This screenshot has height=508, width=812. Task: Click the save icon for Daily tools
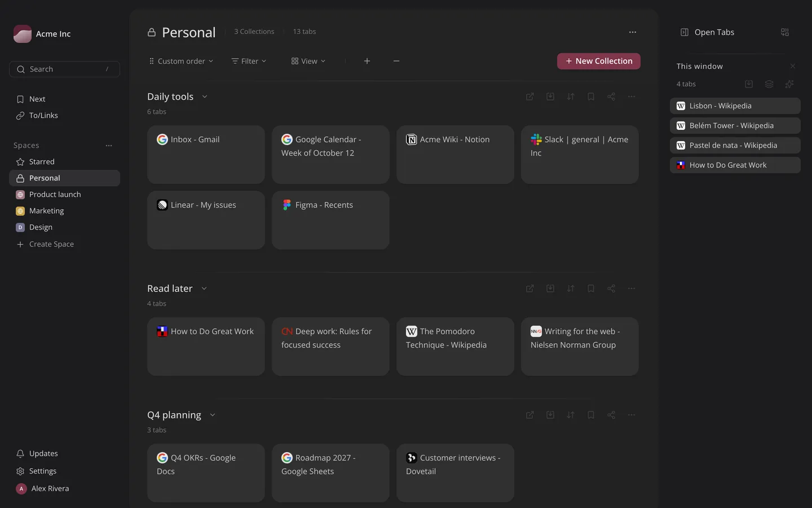tap(550, 97)
